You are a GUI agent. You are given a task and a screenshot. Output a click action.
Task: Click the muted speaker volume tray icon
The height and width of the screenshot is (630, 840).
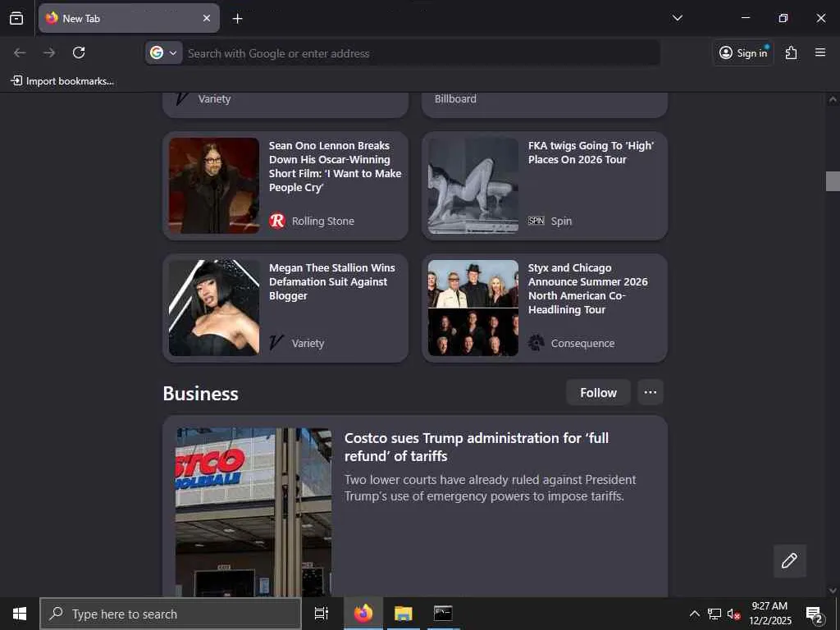click(733, 614)
